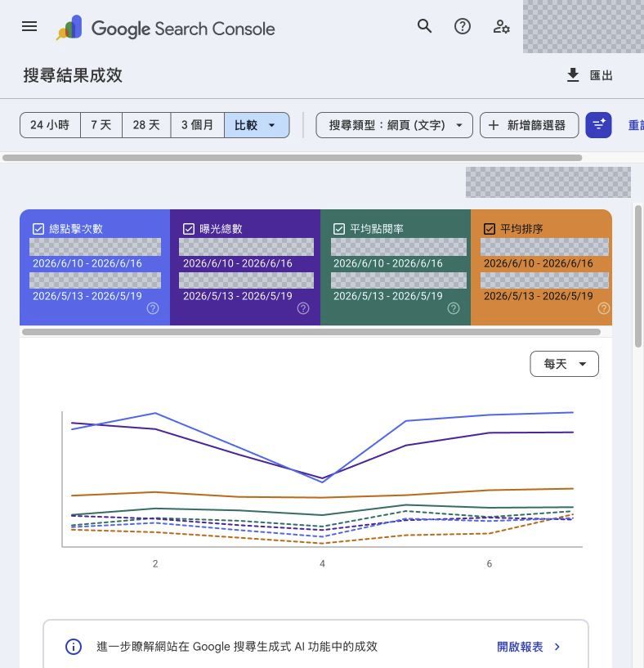Open user settings person-gear icon

(501, 26)
